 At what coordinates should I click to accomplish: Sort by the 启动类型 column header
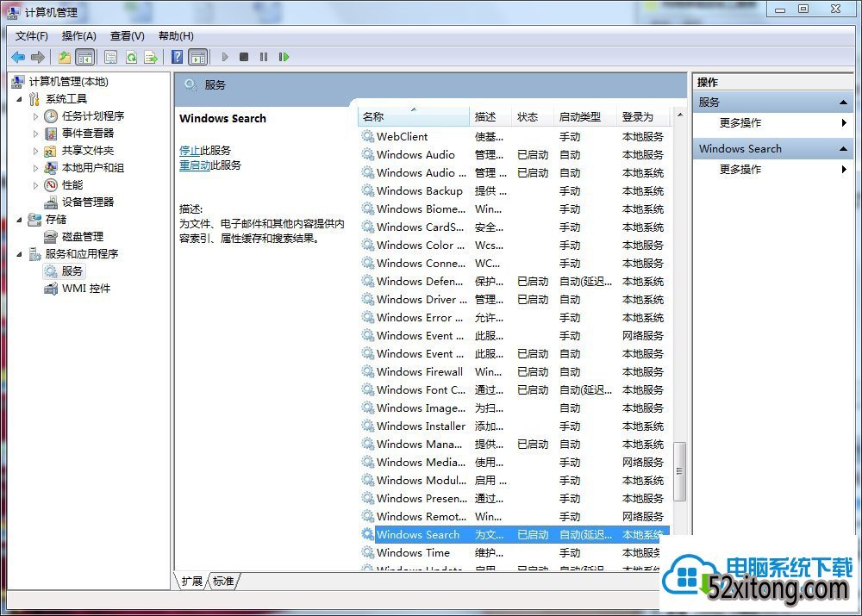coord(584,117)
